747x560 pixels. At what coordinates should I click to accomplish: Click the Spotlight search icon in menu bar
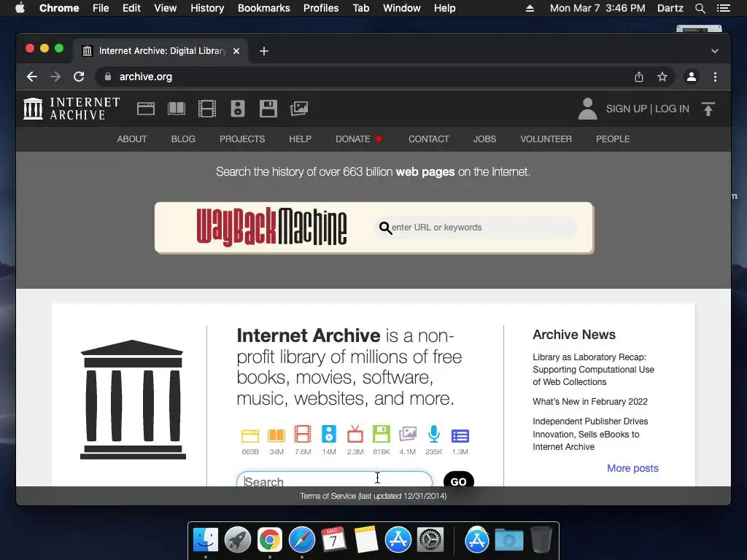(x=700, y=8)
